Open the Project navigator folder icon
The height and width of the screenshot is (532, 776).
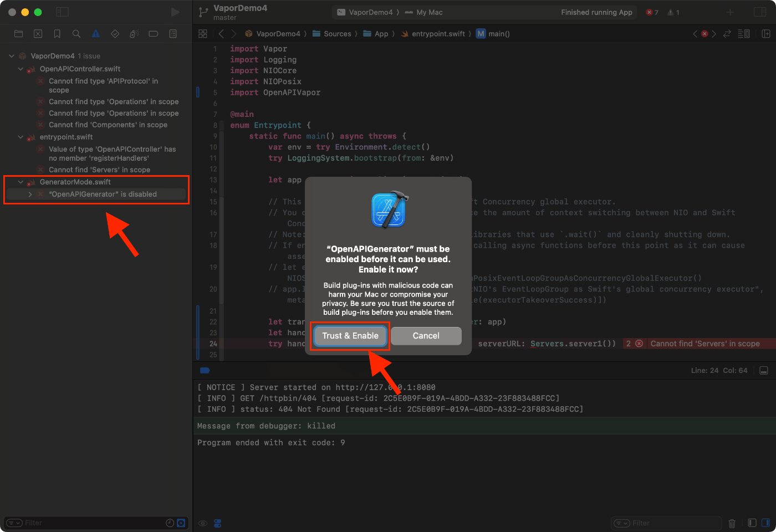[x=18, y=34]
